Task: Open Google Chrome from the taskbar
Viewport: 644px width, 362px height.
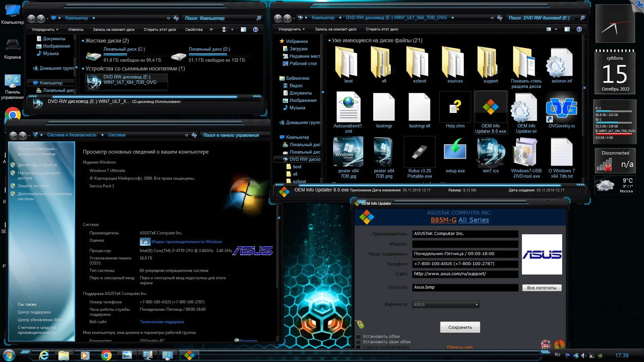Action: 106,355
